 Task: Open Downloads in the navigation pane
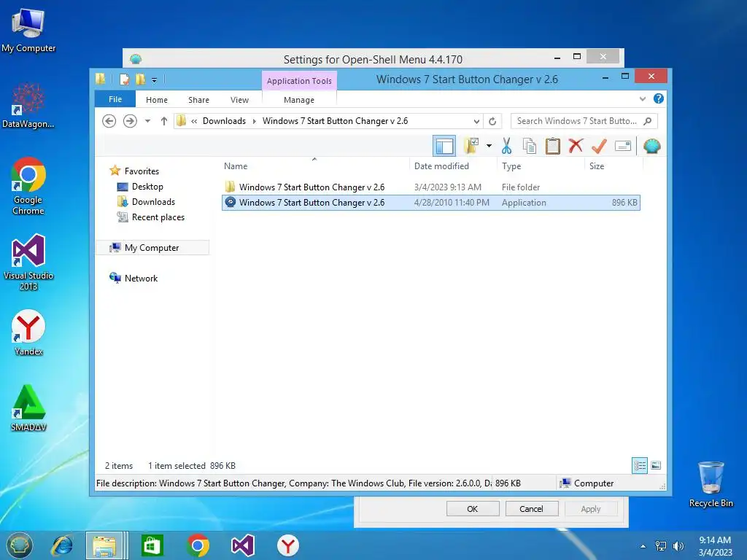coord(153,202)
